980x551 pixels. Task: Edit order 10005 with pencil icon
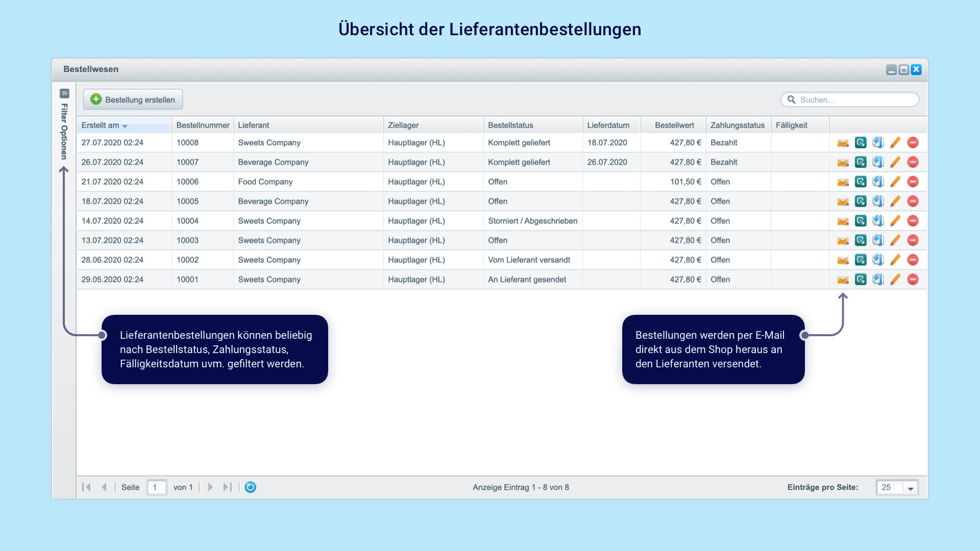tap(895, 202)
